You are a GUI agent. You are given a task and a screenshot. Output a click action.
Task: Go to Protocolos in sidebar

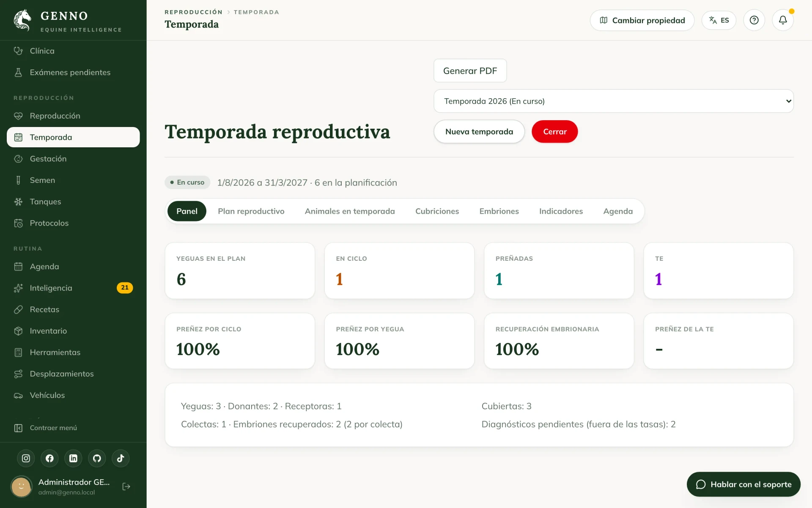[x=73, y=223]
